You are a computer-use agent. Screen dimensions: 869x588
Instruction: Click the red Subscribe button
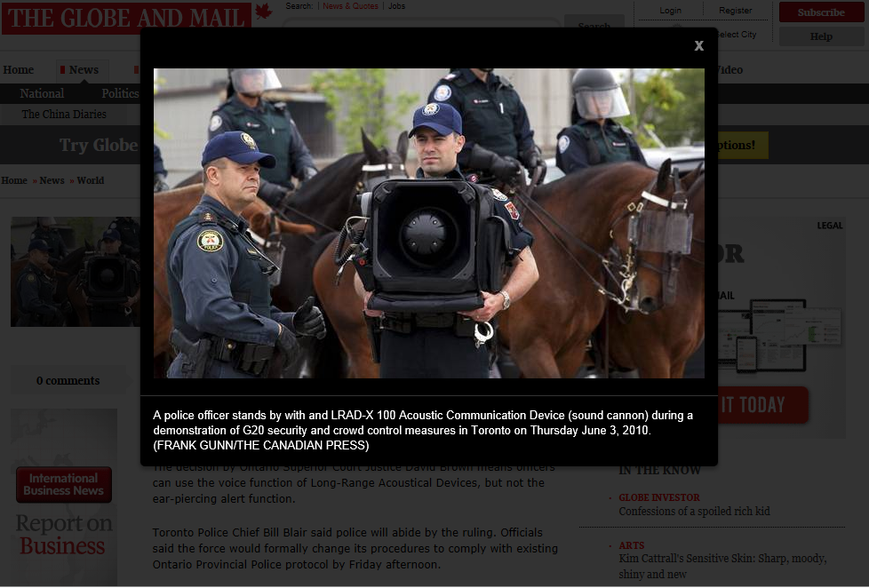click(x=821, y=12)
